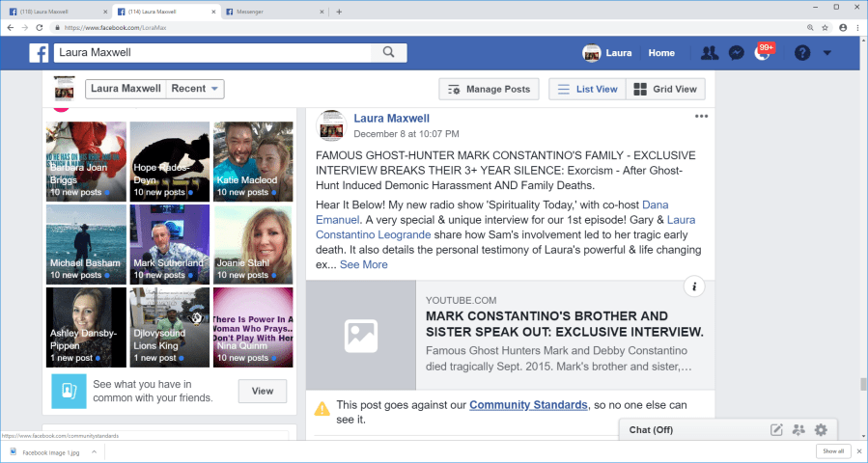Open Mark Sutherland's friend thumbnail
Screen dimensions: 868x463
[x=169, y=244]
